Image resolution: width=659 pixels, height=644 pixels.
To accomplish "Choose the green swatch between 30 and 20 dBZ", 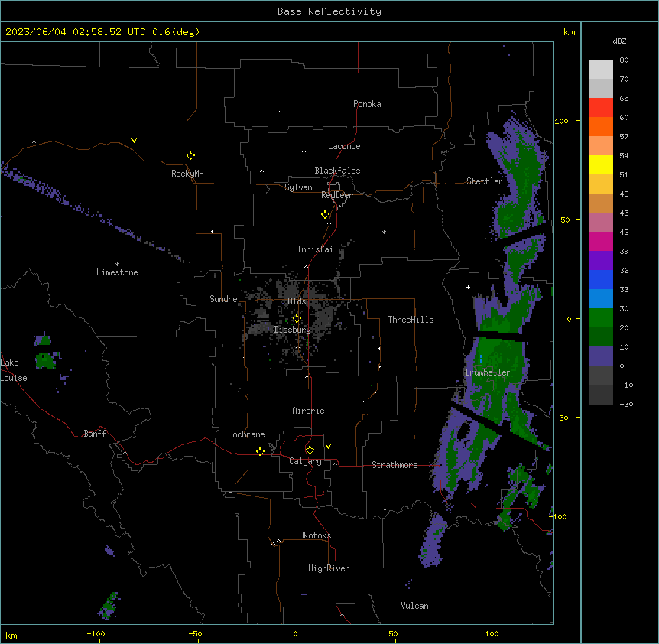I will coord(601,318).
